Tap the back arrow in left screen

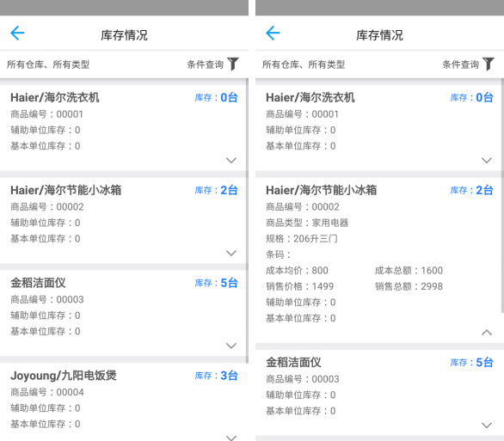(x=17, y=33)
